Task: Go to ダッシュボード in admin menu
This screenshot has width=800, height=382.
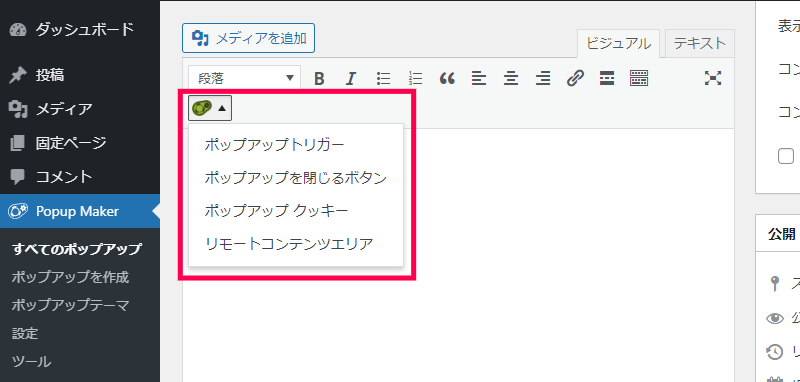Action: [85, 30]
